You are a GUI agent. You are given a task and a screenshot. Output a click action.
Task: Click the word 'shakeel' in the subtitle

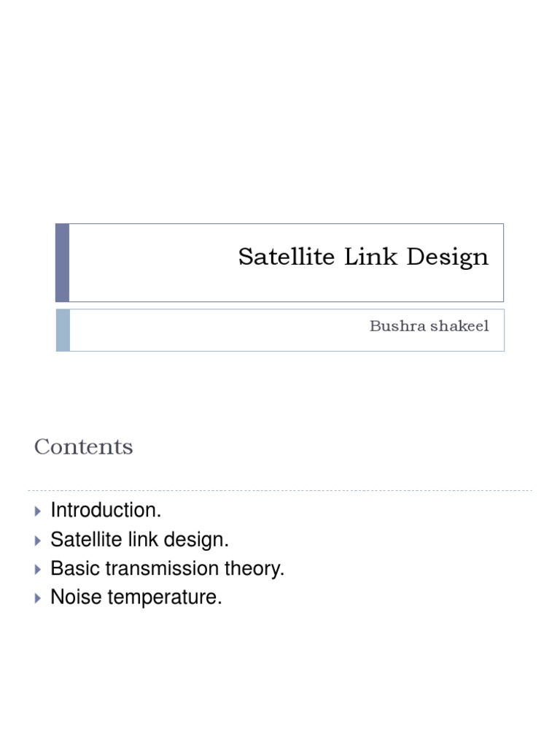[462, 326]
